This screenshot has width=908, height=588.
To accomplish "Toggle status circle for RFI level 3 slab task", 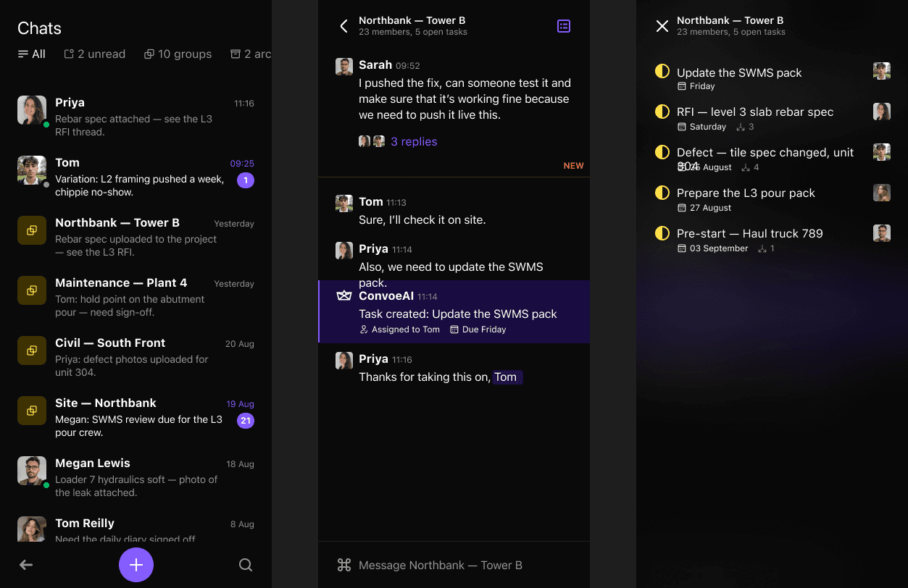I will 662,112.
